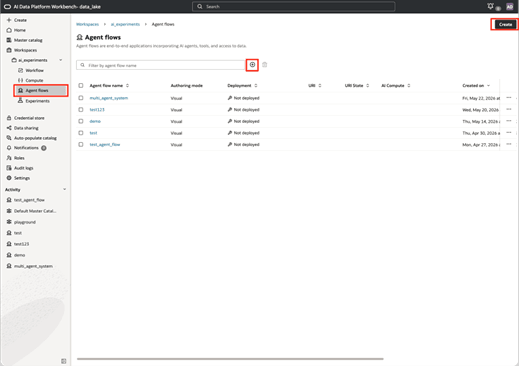Open test agent flow link in table

tap(93, 133)
